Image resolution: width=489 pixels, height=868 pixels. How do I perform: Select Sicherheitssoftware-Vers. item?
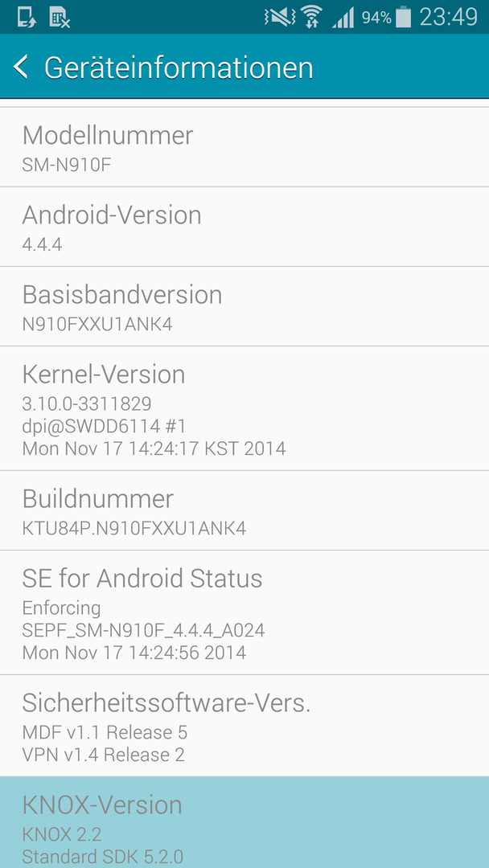(244, 725)
